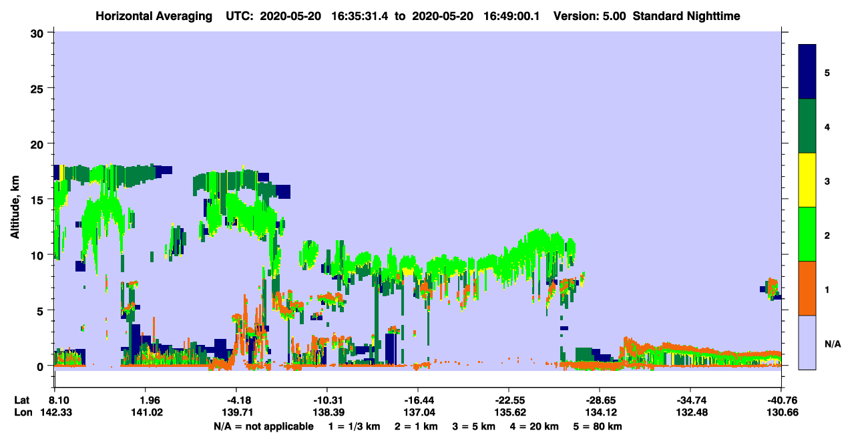Click the latitude value -34.74
868x445 pixels.
coord(690,400)
